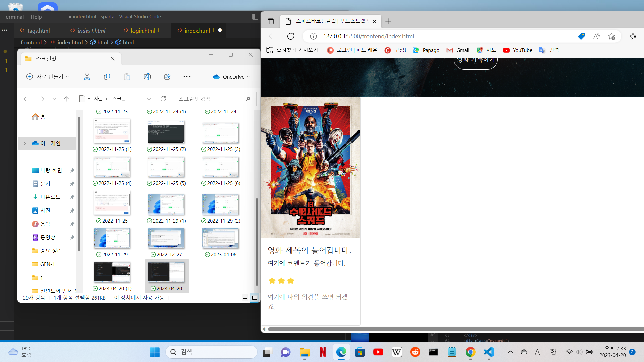Click the shopping tag icon in Edge address bar
The width and height of the screenshot is (644, 362).
pos(581,36)
